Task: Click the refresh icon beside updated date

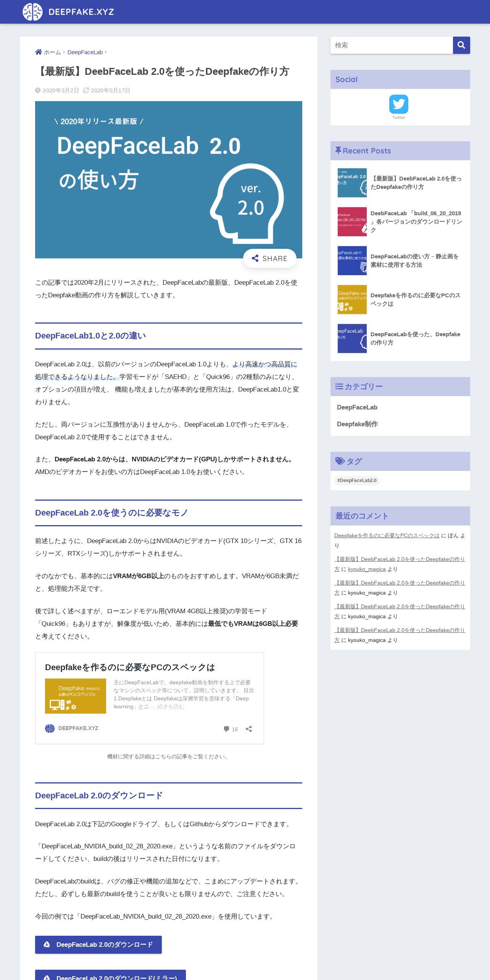Action: pos(86,90)
